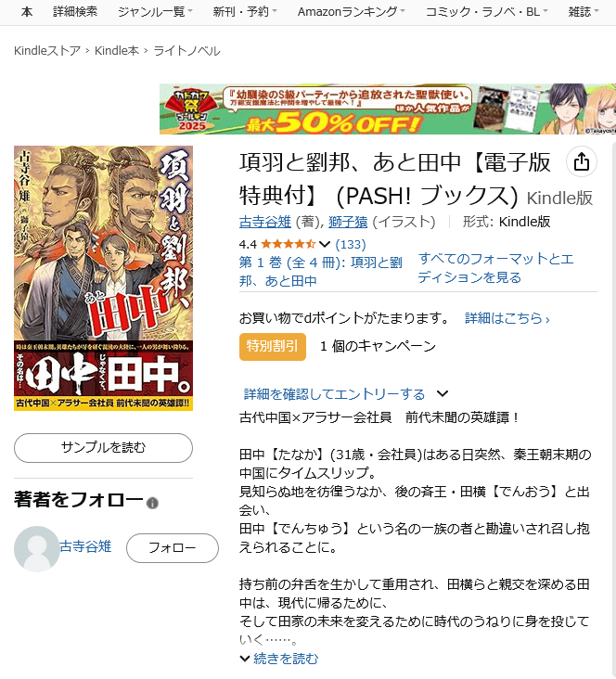The width and height of the screenshot is (616, 679).
Task: Go to 詳細検索 in the navigation bar
Action: coord(75,12)
